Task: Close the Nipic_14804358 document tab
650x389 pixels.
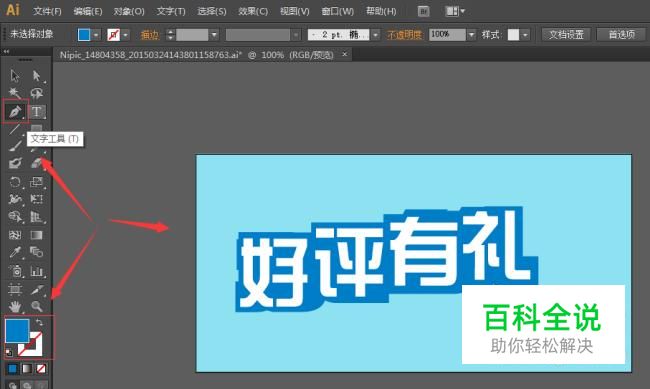Action: click(344, 54)
